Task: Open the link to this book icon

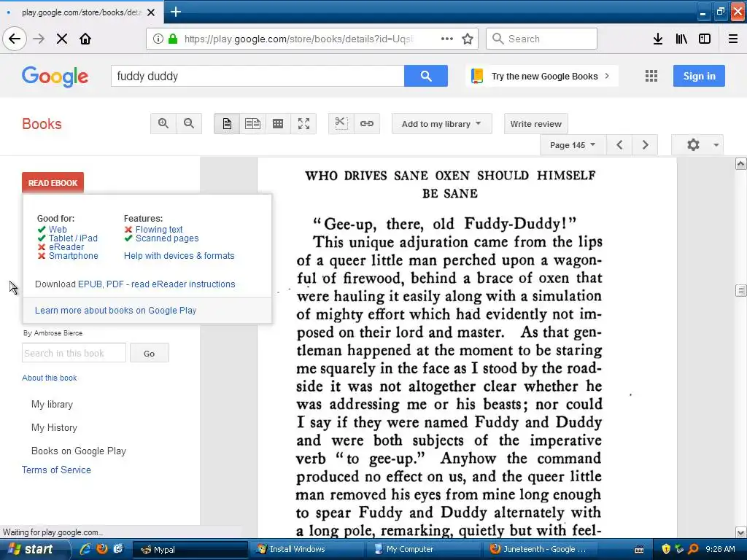Action: tap(367, 124)
